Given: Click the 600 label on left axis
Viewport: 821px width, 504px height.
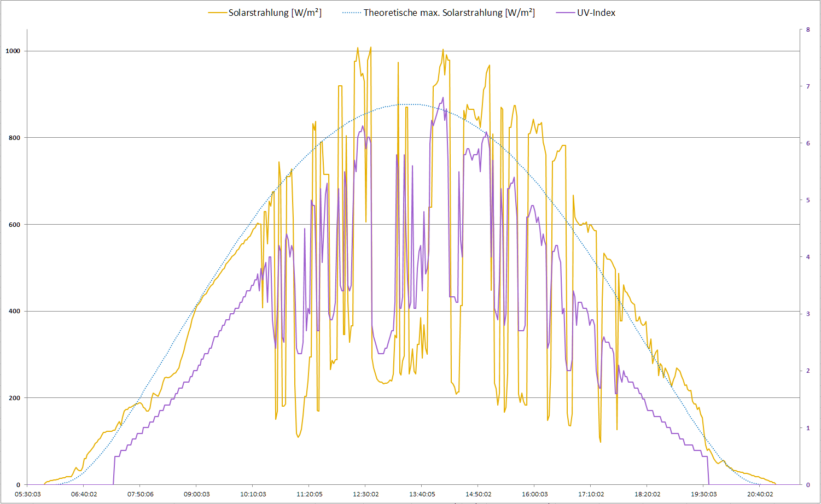Looking at the screenshot, I should pos(14,225).
